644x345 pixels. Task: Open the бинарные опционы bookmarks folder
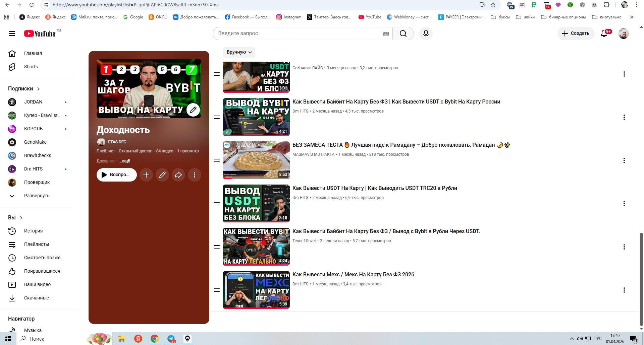click(563, 17)
